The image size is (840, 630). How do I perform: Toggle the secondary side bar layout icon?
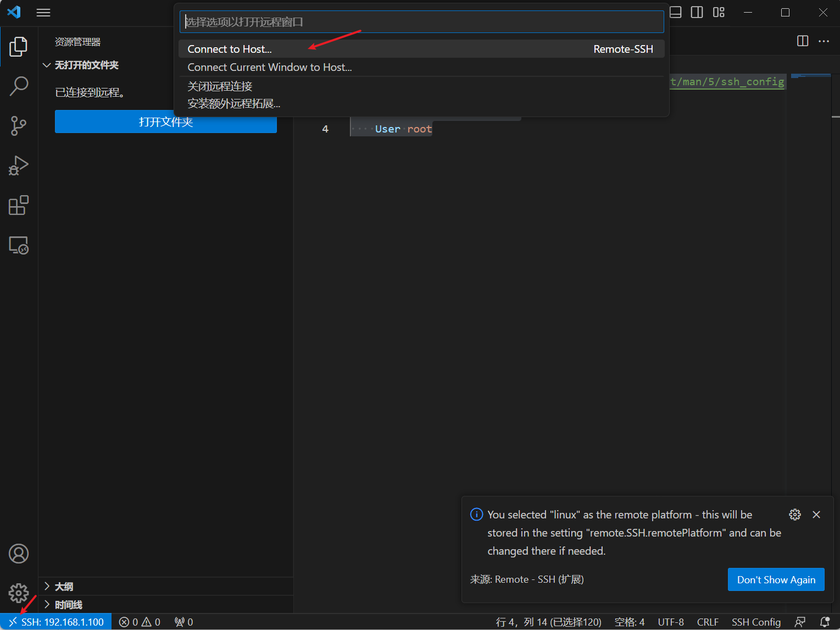point(697,12)
